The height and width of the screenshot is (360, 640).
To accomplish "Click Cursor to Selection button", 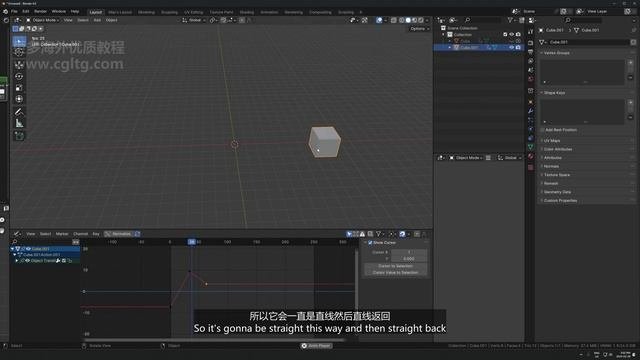I will (395, 266).
